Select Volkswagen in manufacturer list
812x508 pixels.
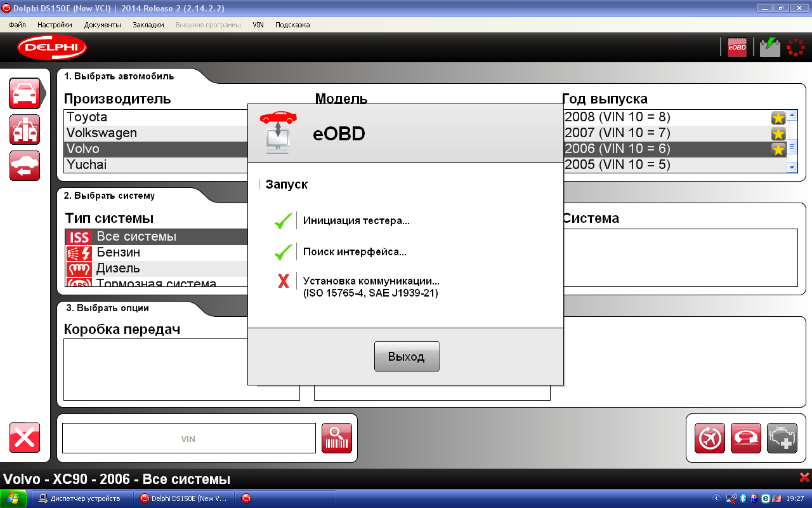pos(156,133)
